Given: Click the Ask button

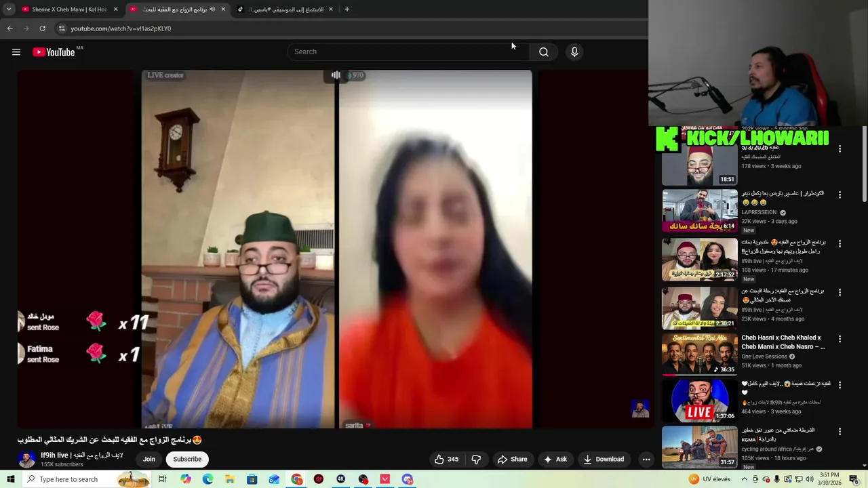Looking at the screenshot, I should [x=555, y=460].
